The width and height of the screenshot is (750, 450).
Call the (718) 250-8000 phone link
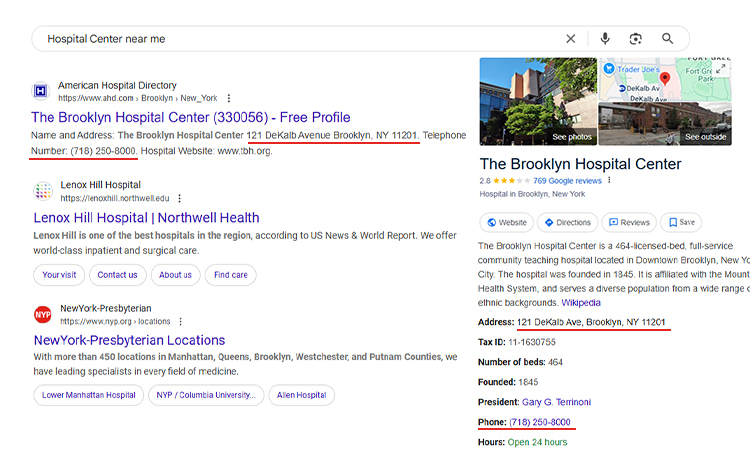click(x=540, y=422)
